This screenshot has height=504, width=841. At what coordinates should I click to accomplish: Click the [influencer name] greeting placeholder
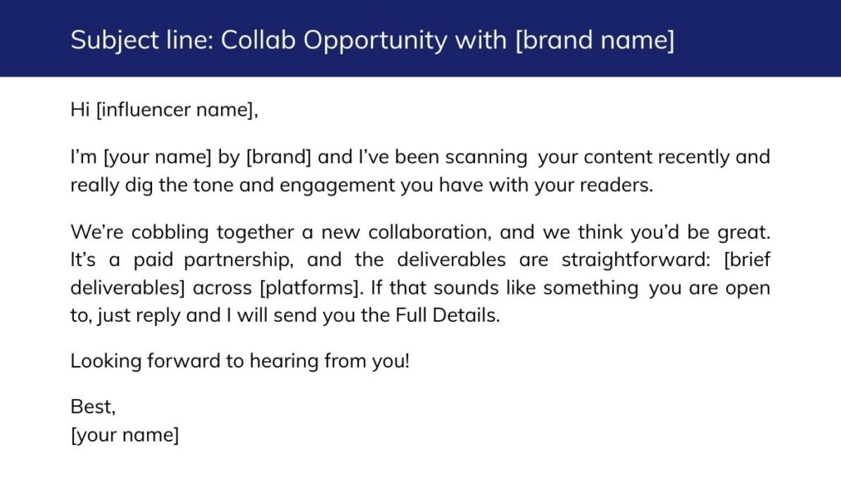coord(174,110)
